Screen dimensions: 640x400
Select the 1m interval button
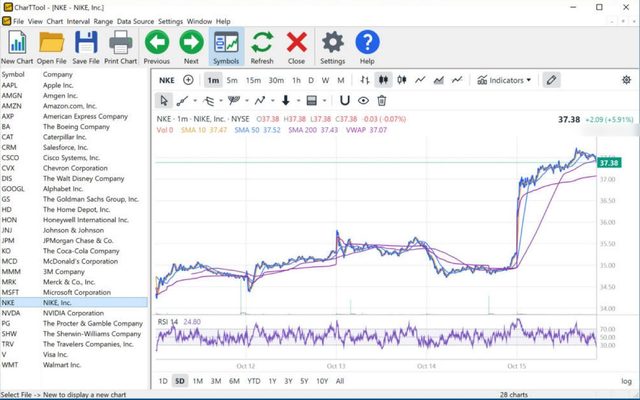pyautogui.click(x=213, y=80)
